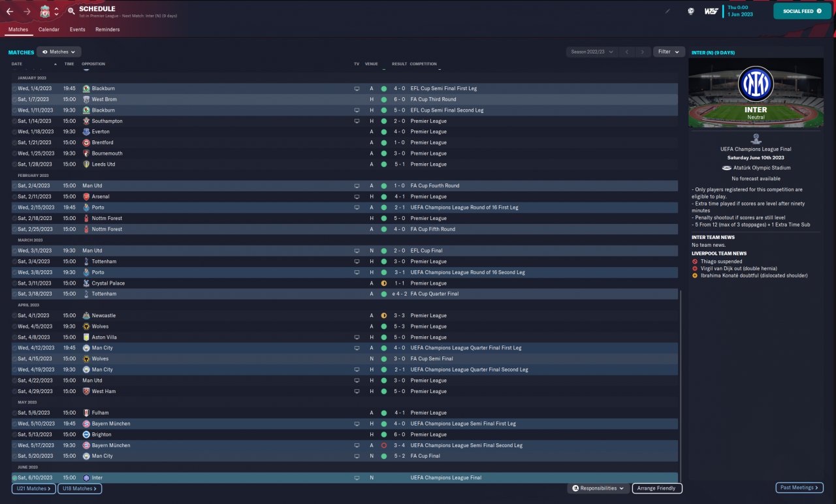Viewport: 836px width, 504px height.
Task: Click the Crystal Palace club crest
Action: point(86,283)
